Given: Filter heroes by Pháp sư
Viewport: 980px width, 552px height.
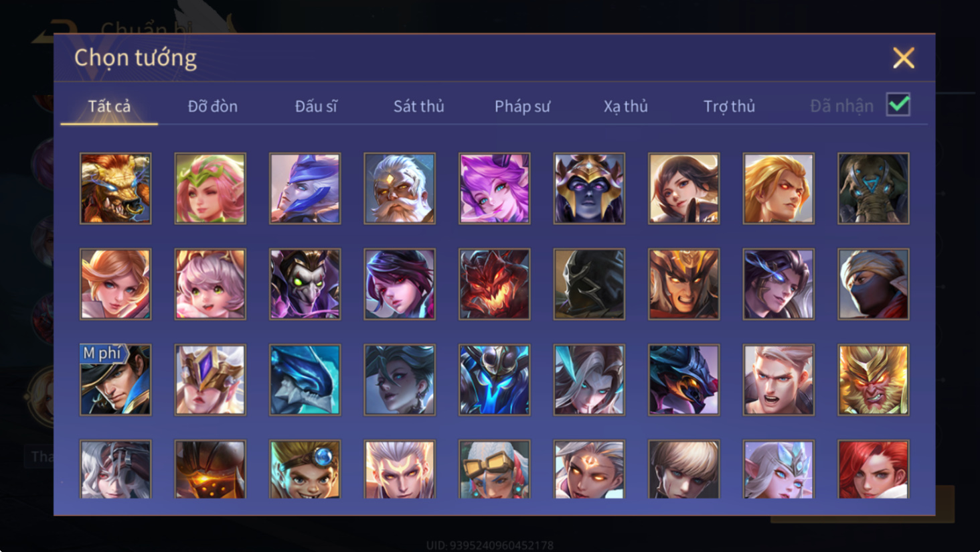Looking at the screenshot, I should click(x=522, y=106).
